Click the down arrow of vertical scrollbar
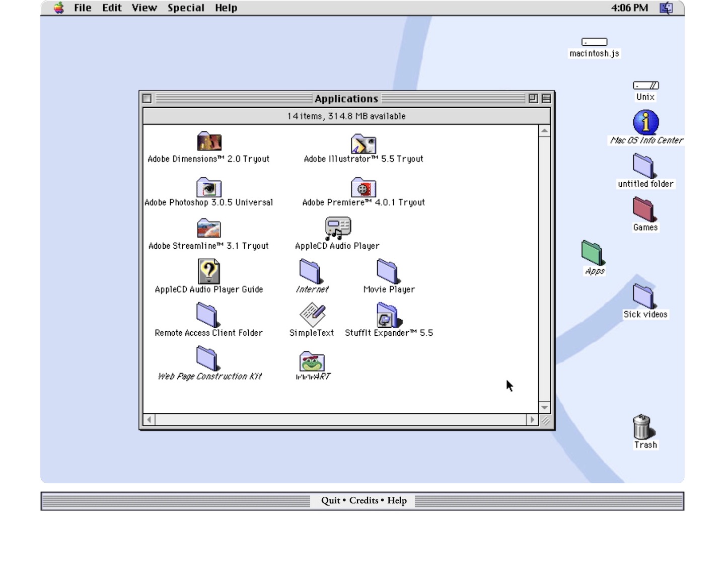 coord(544,407)
